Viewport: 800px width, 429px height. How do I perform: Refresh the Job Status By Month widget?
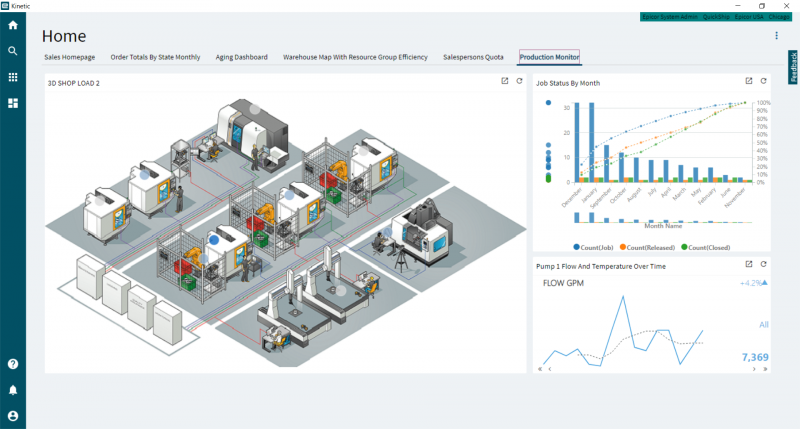[x=764, y=81]
